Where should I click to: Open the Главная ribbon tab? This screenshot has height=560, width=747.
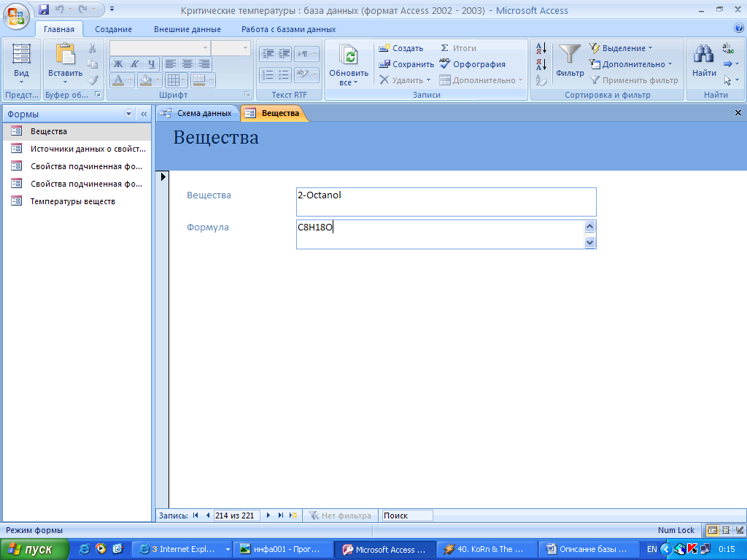tap(58, 29)
